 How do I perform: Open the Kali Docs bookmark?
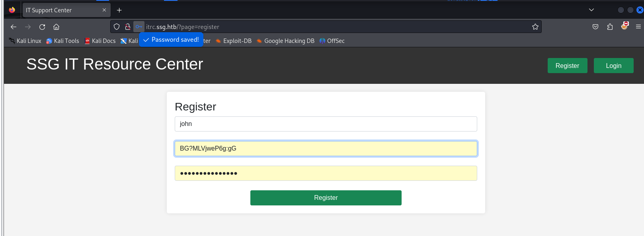click(x=100, y=41)
